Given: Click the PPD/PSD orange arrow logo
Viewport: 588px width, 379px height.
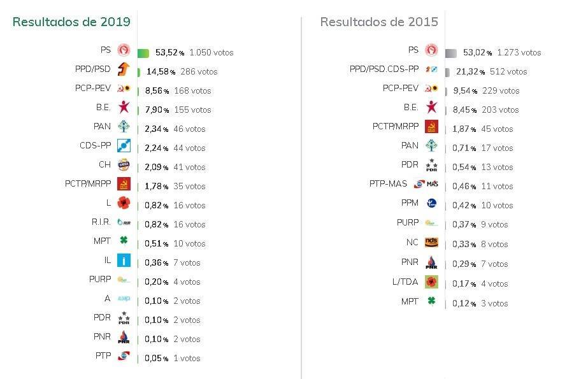Looking at the screenshot, I should click(124, 69).
